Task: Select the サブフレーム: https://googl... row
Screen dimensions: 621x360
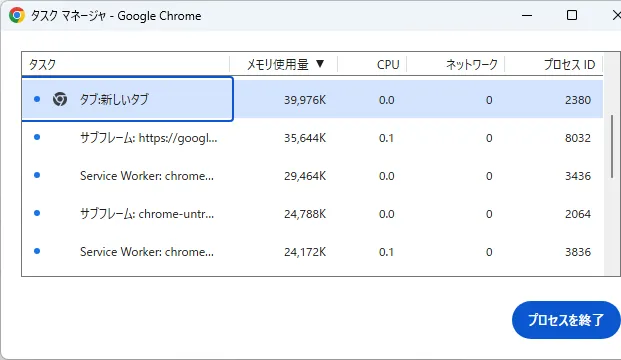Action: (x=312, y=137)
